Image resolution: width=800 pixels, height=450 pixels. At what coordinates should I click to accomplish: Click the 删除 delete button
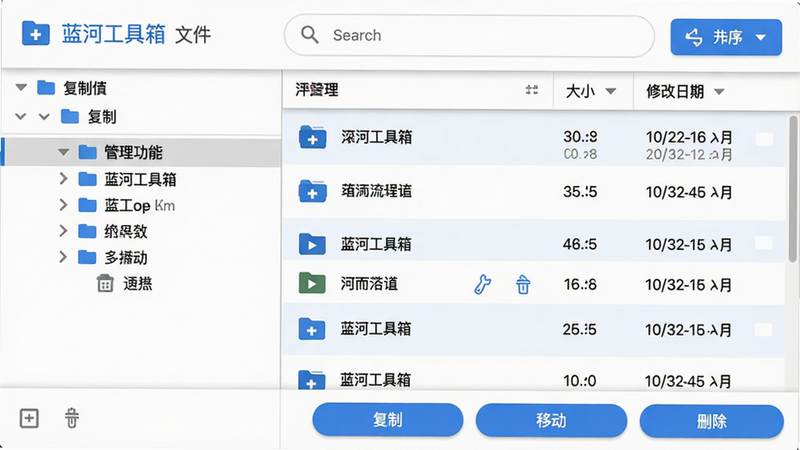[x=712, y=421]
